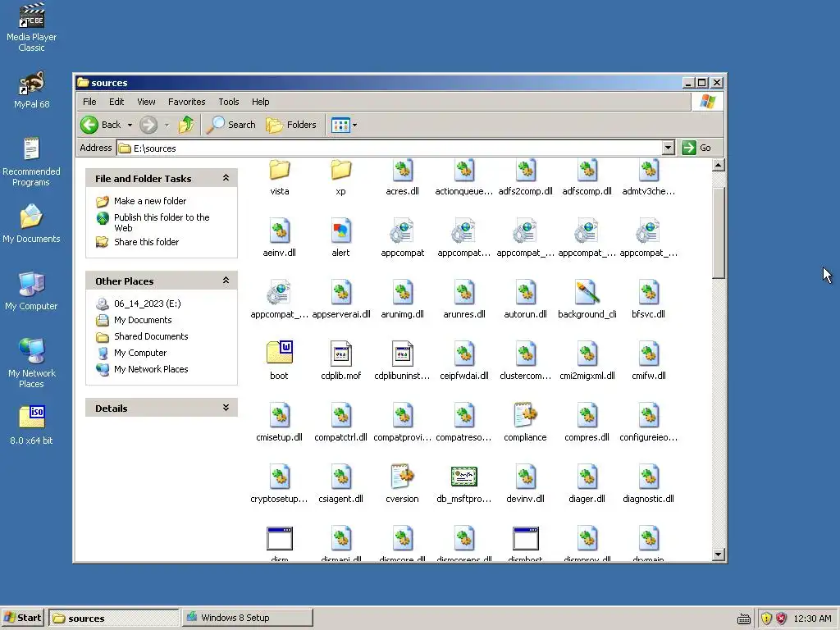Collapse the Other Places panel
Screen dimensions: 840x630
[x=226, y=281]
